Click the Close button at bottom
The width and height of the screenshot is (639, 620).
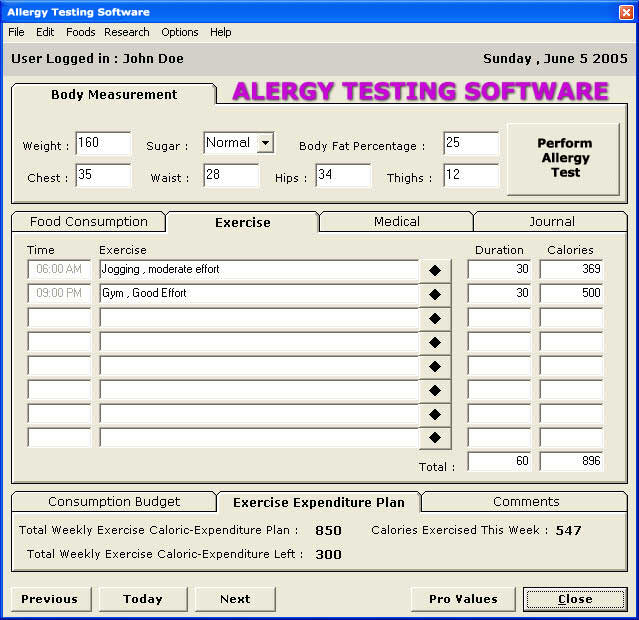(x=575, y=599)
